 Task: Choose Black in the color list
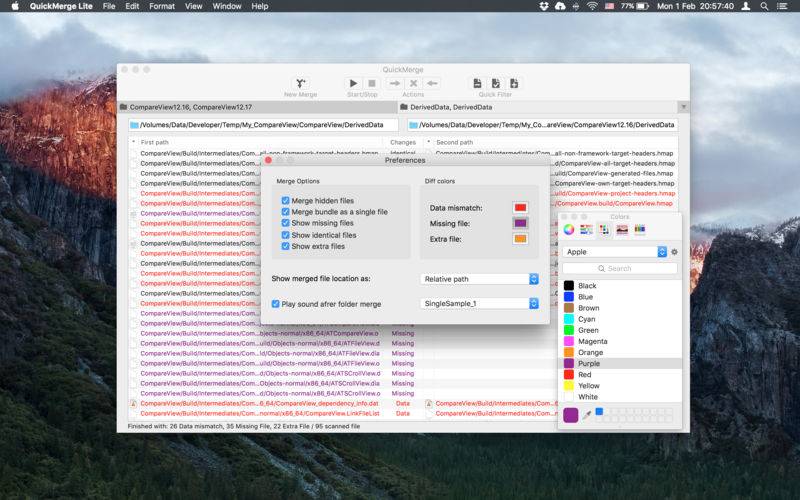(x=622, y=286)
